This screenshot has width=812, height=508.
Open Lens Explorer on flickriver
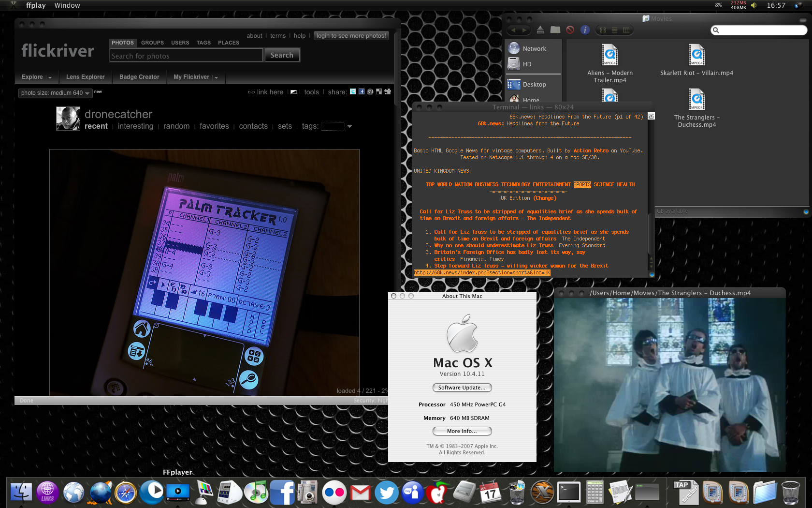pos(85,77)
